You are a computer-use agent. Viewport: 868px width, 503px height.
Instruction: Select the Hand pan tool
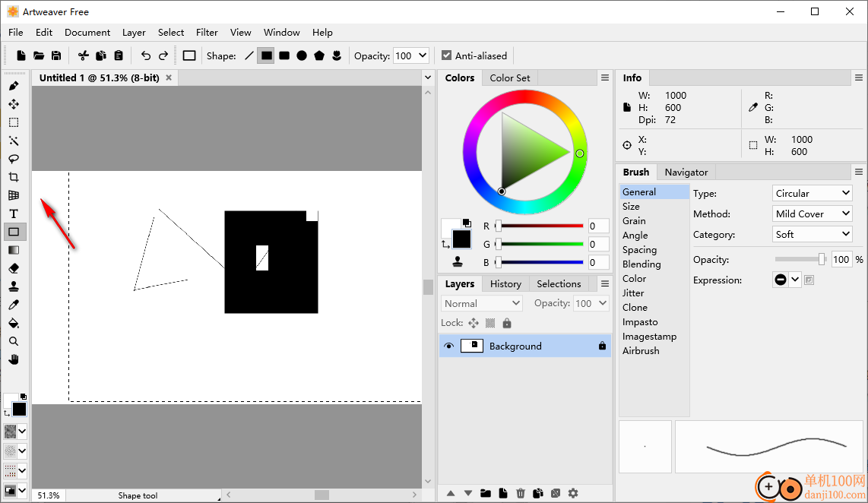(14, 359)
